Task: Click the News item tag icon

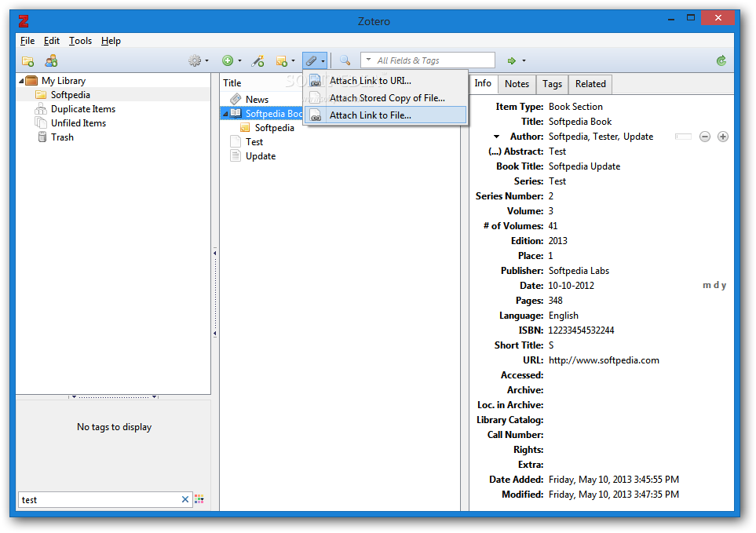Action: tap(236, 99)
